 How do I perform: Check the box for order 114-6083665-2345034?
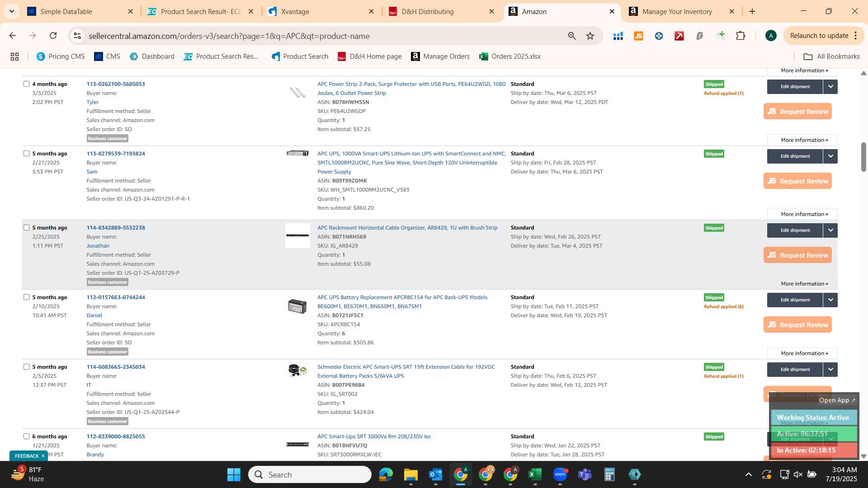click(26, 366)
